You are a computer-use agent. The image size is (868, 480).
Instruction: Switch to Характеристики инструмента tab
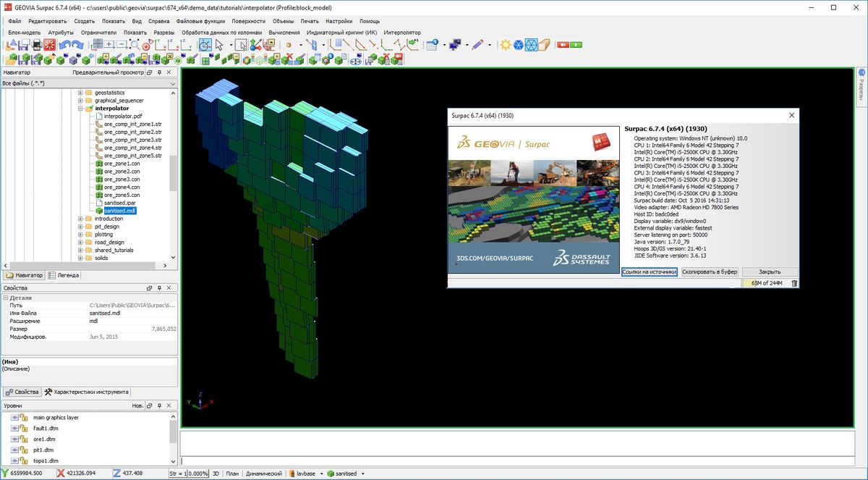87,392
